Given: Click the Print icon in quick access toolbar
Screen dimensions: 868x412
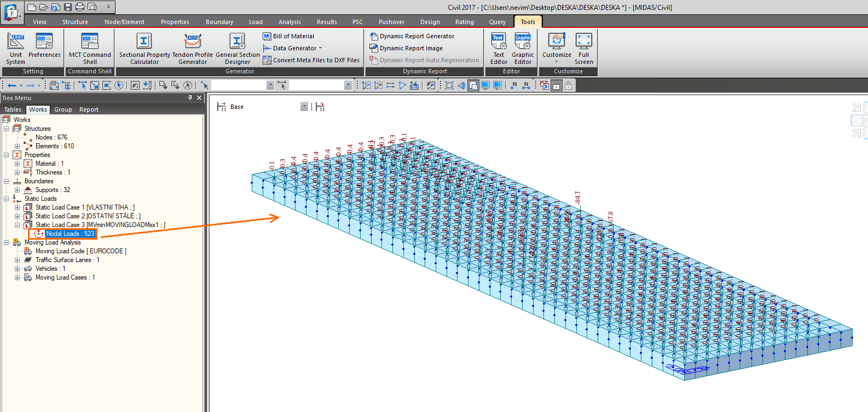Looking at the screenshot, I should coord(80,7).
